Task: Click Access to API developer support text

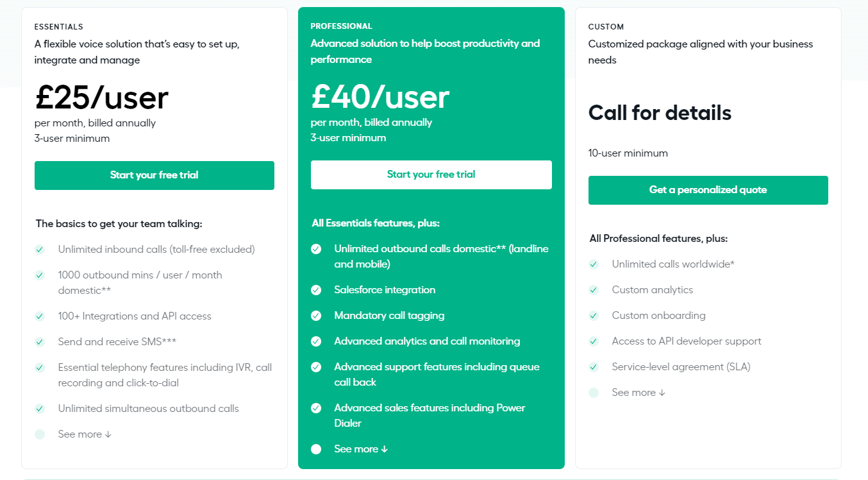Action: (687, 341)
